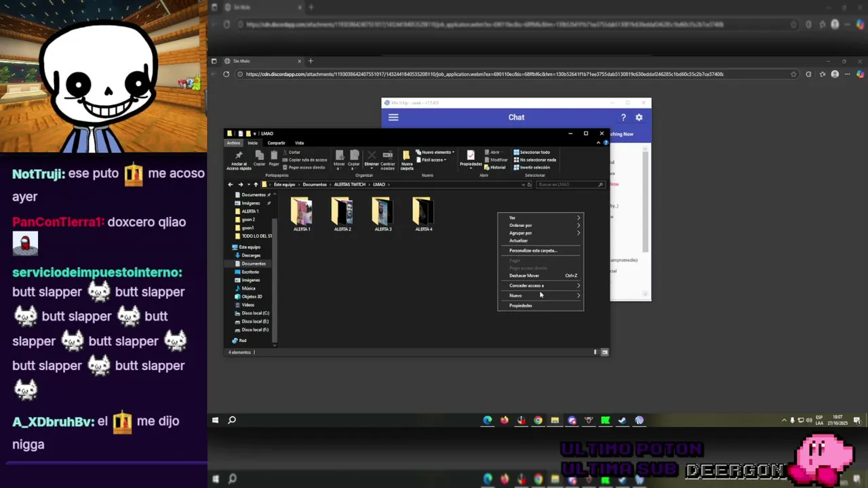
Task: Click the up one level arrow
Action: (x=256, y=184)
